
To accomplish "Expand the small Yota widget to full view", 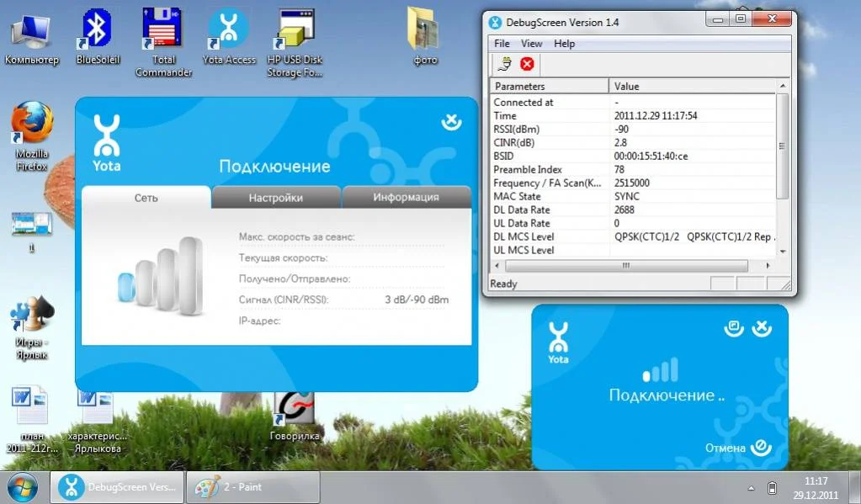I will pyautogui.click(x=734, y=328).
